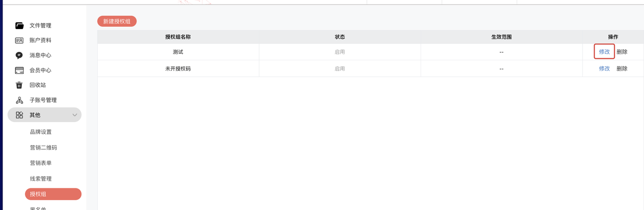
Task: Click the 其他 grid icon
Action: pos(20,115)
